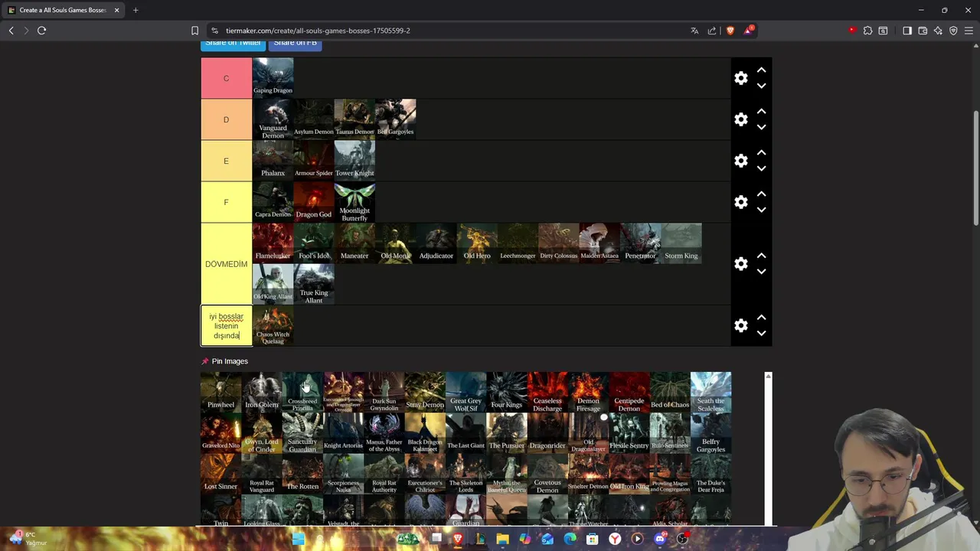
Task: Open settings gear for iyi bosslar row
Action: 741,326
